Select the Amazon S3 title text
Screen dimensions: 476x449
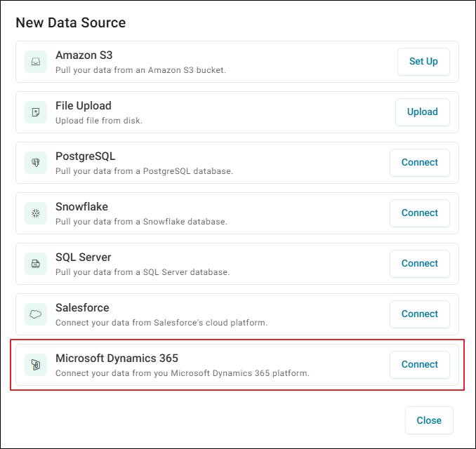[x=84, y=55]
